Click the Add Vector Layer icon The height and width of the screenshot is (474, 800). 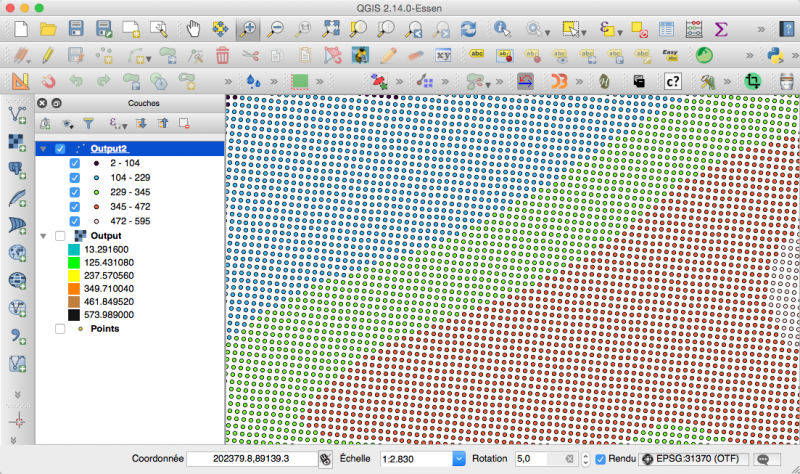(17, 115)
